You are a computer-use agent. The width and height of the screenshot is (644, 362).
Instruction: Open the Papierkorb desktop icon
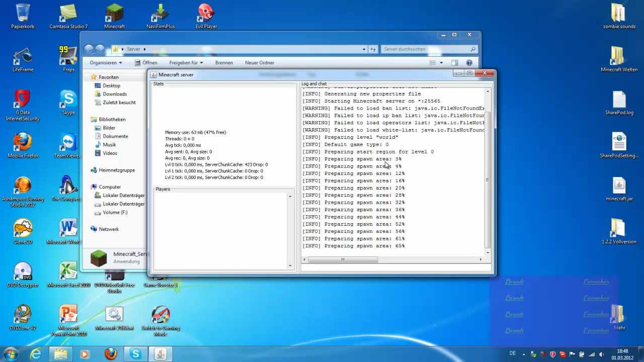coord(23,17)
